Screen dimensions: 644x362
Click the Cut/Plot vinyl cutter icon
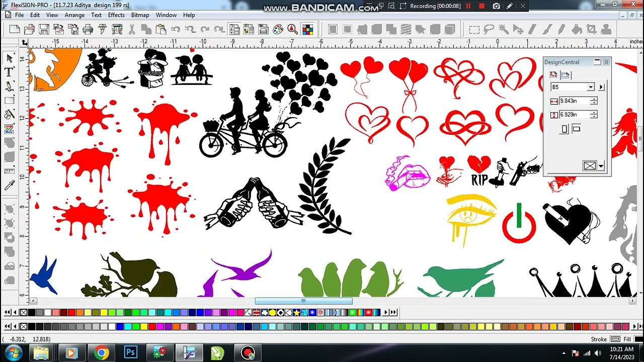(102, 29)
